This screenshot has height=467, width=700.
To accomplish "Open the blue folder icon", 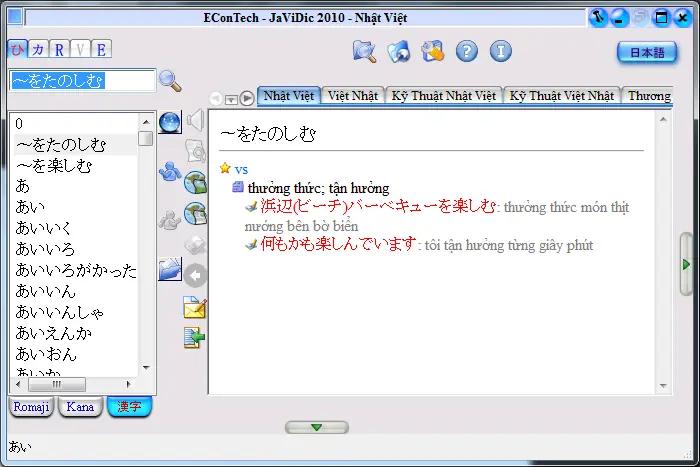I will [x=170, y=269].
